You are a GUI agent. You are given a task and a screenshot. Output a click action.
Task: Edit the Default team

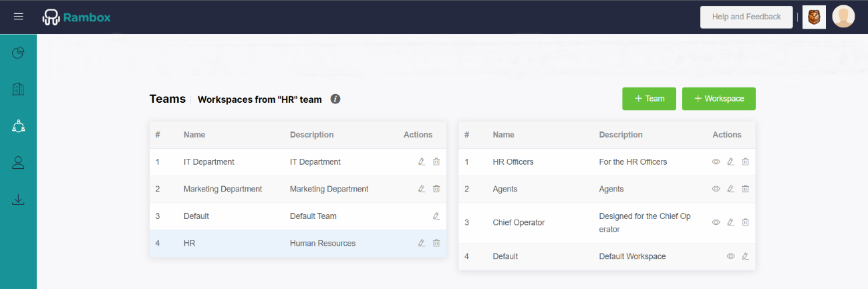tap(436, 216)
